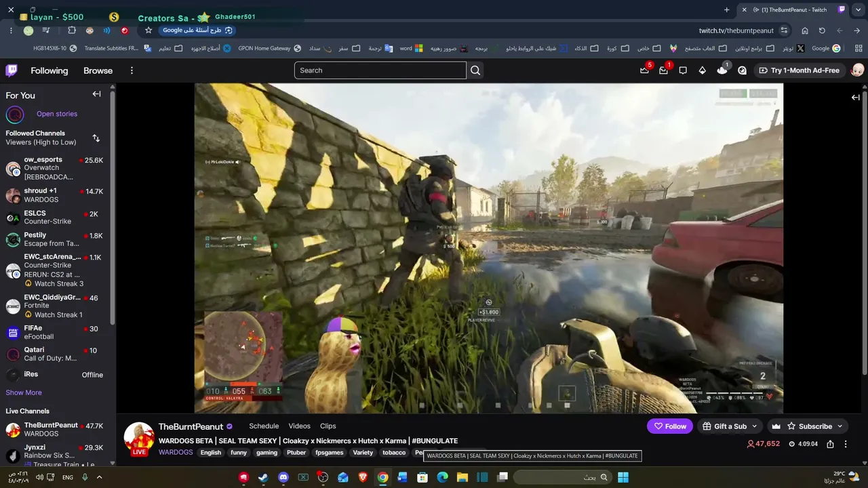The width and height of the screenshot is (868, 488).
Task: Open ESLCS channel in sidebar
Action: (55, 218)
